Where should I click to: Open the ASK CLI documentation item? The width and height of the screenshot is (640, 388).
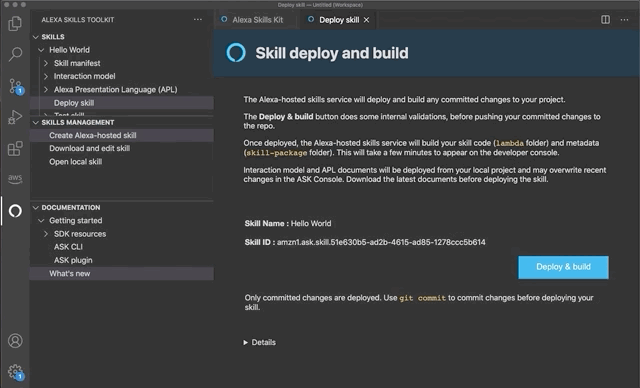tap(68, 247)
